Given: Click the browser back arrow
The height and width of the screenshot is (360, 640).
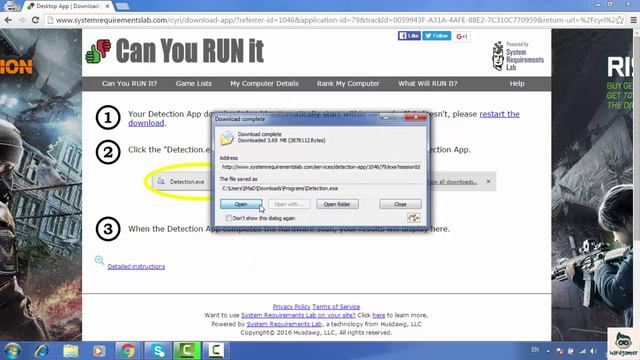Looking at the screenshot, I should coord(8,20).
